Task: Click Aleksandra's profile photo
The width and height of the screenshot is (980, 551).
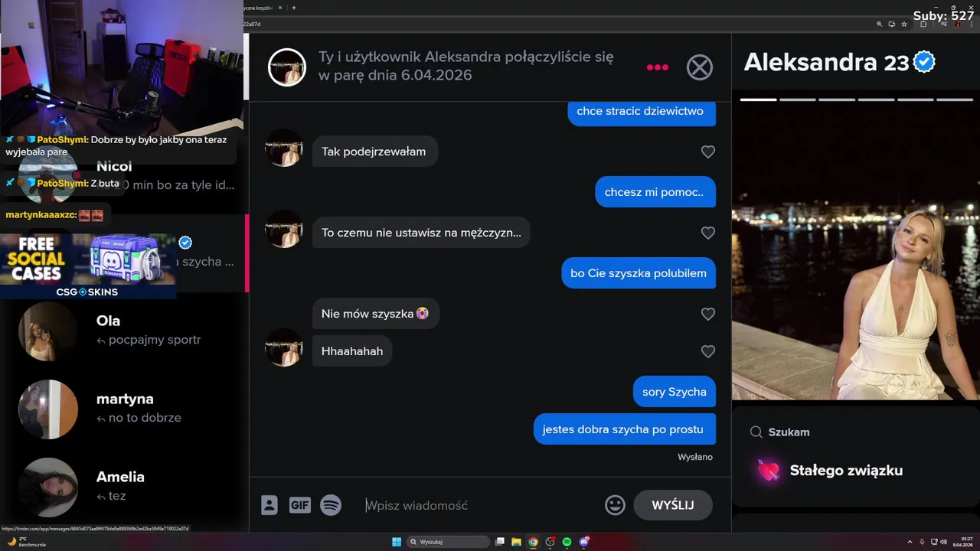Action: point(856,253)
